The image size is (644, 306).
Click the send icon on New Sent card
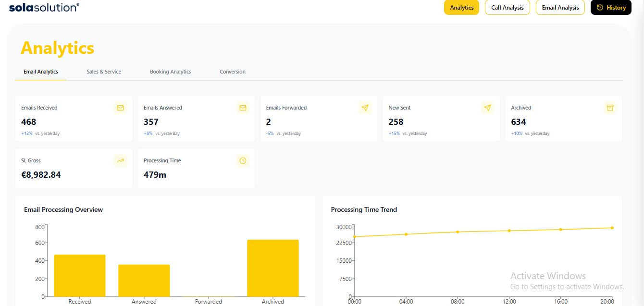coord(487,108)
